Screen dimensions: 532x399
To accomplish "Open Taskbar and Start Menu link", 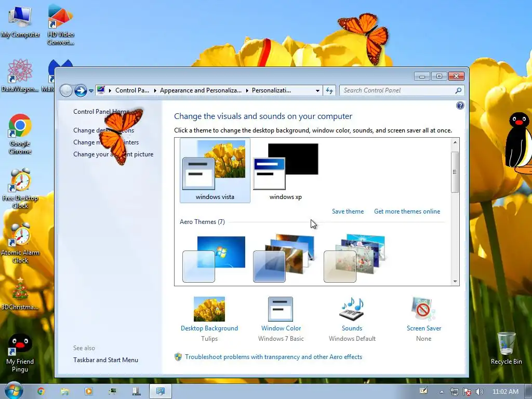I will (105, 360).
